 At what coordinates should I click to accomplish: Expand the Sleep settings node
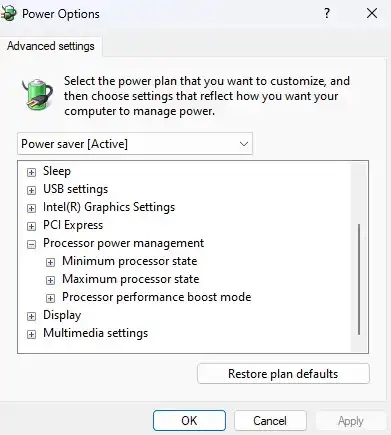[31, 172]
